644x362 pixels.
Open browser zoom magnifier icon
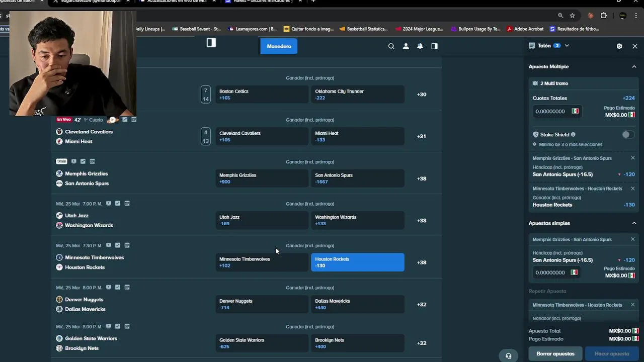coord(560,16)
